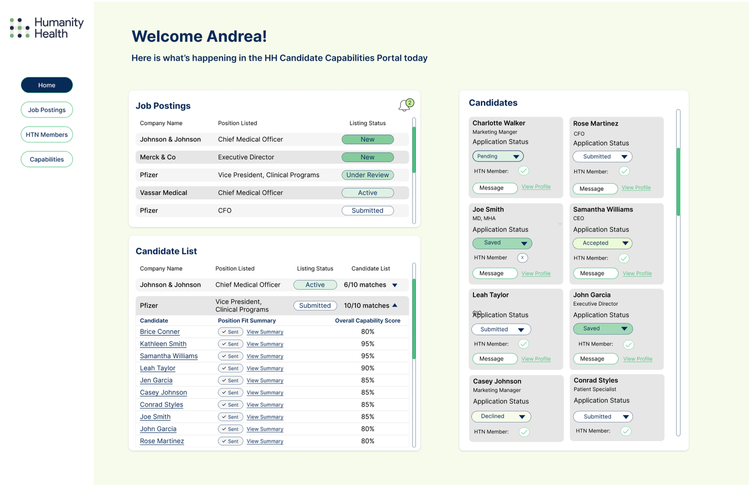This screenshot has width=750, height=485.
Task: View Profile of John Garcia
Action: 638,359
